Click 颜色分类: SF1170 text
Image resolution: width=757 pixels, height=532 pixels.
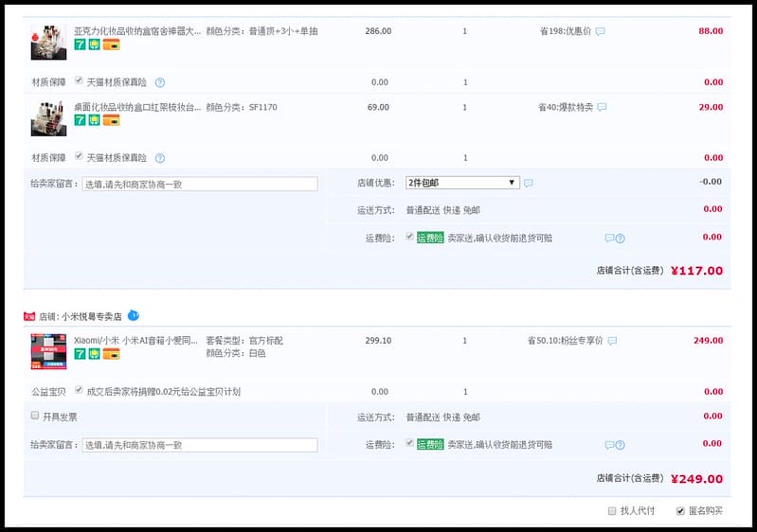242,107
